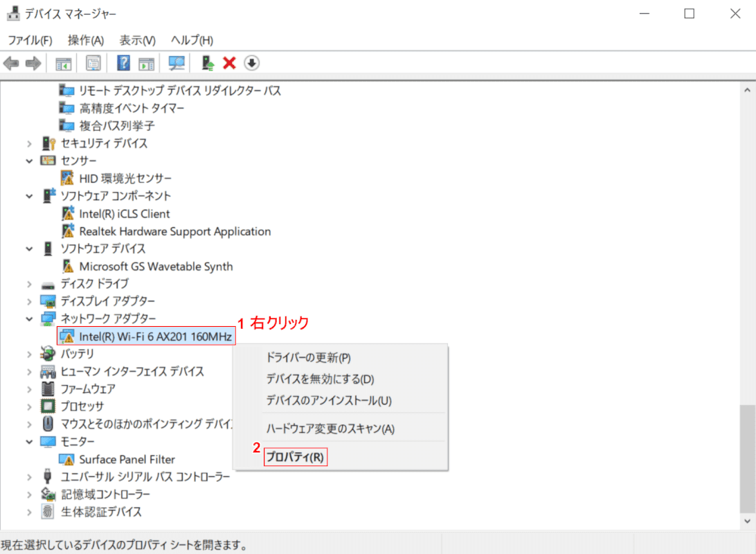This screenshot has height=554, width=756.
Task: Click the processor category icon
Action: [x=48, y=406]
